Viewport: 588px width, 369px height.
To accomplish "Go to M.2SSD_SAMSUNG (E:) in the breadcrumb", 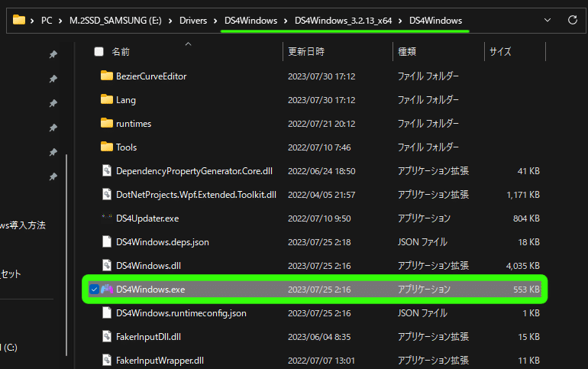I will pos(115,21).
